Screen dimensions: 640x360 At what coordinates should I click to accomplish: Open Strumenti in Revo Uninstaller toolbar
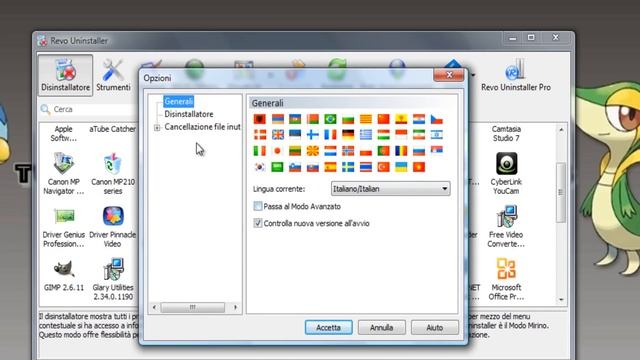click(113, 75)
